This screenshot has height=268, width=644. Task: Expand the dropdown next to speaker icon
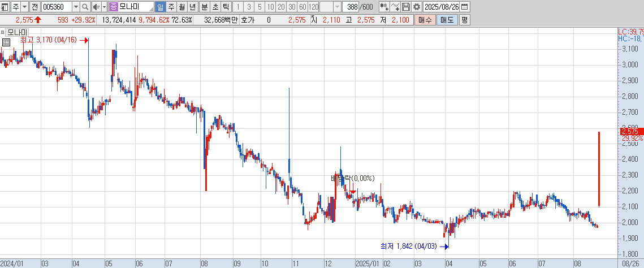point(104,7)
